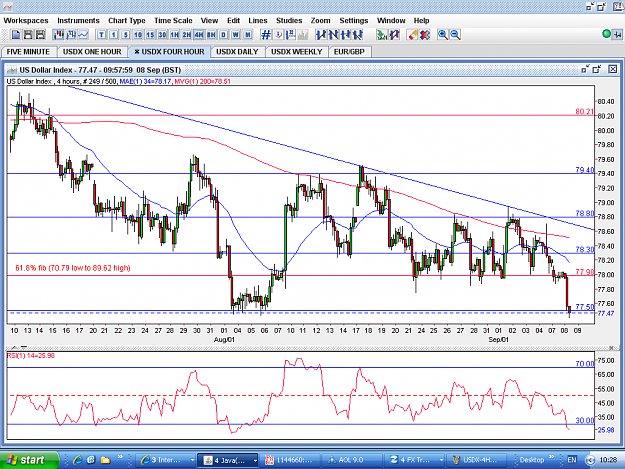Set time scale to Weekly (W)
Viewport: 625px width, 469px height.
pos(236,35)
